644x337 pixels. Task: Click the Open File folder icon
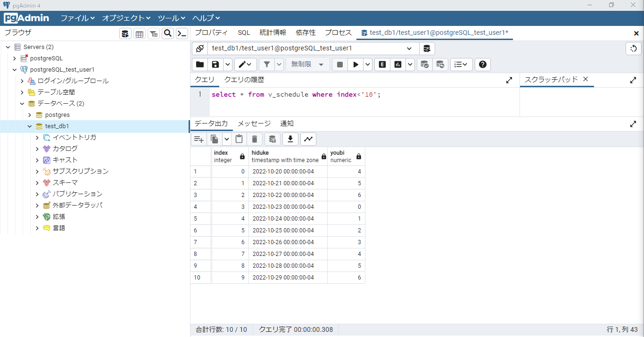[200, 65]
